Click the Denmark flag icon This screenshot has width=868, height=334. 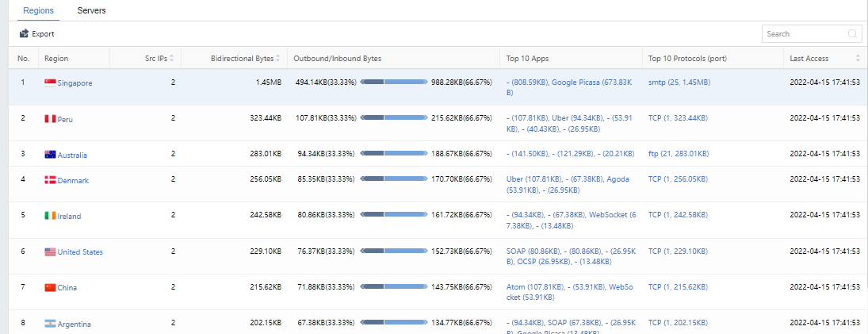[51, 181]
